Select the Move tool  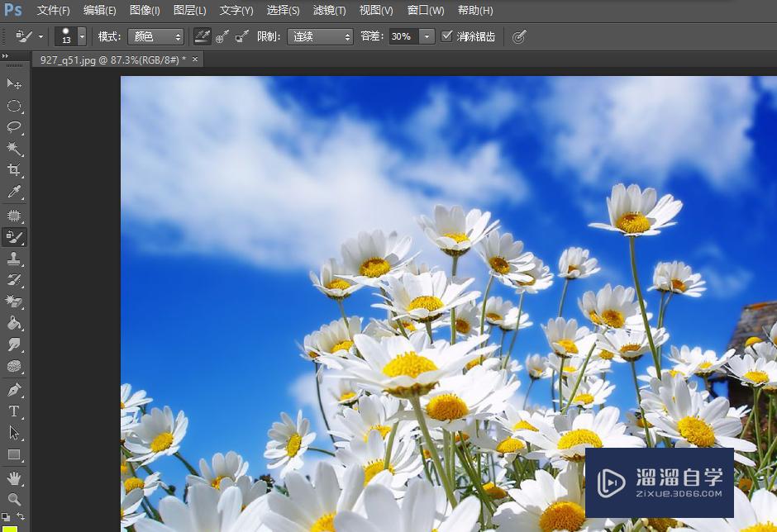(x=14, y=84)
